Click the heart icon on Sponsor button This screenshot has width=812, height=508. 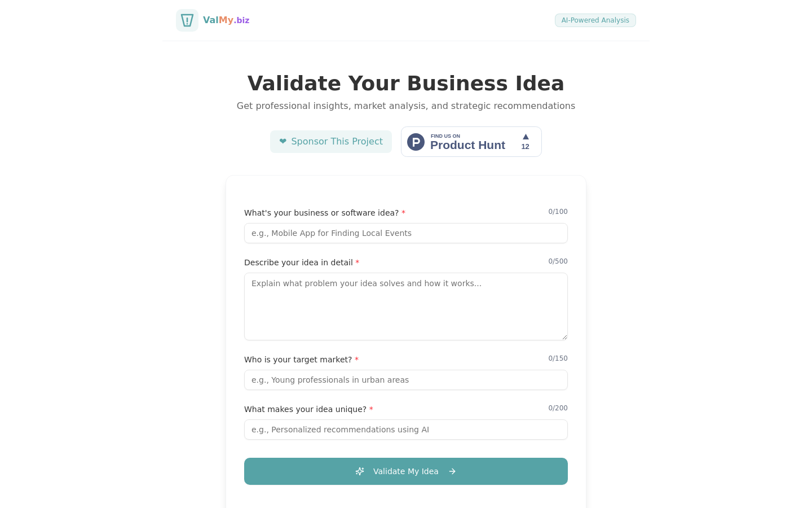283,142
